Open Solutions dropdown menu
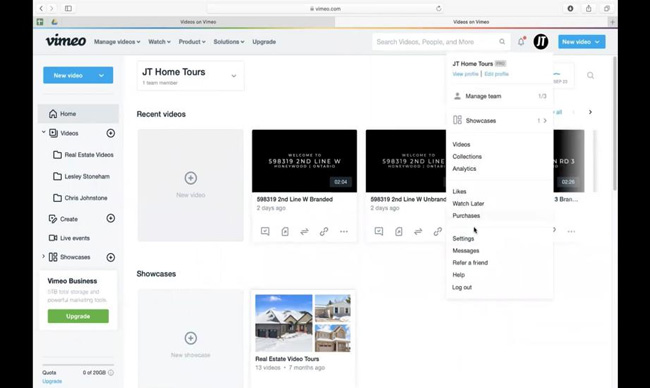 [x=229, y=42]
